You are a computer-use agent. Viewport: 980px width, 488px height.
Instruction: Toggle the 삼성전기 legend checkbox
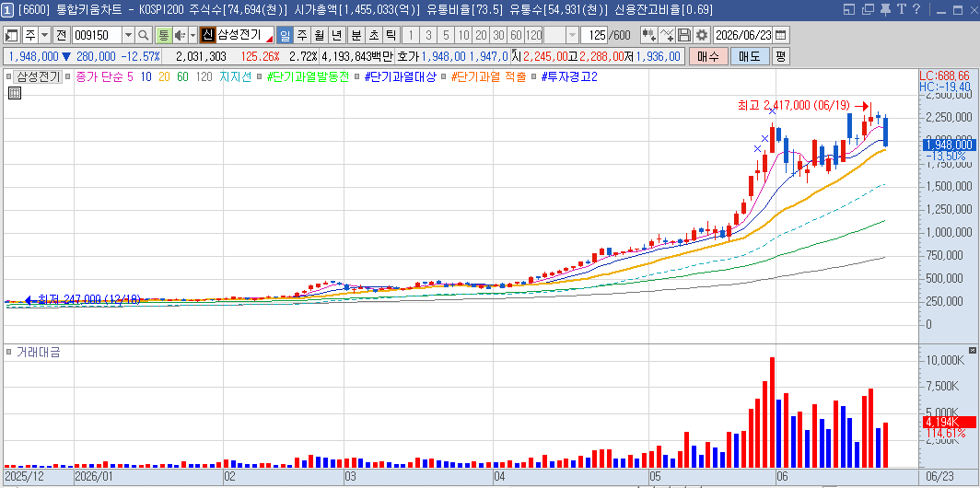9,76
